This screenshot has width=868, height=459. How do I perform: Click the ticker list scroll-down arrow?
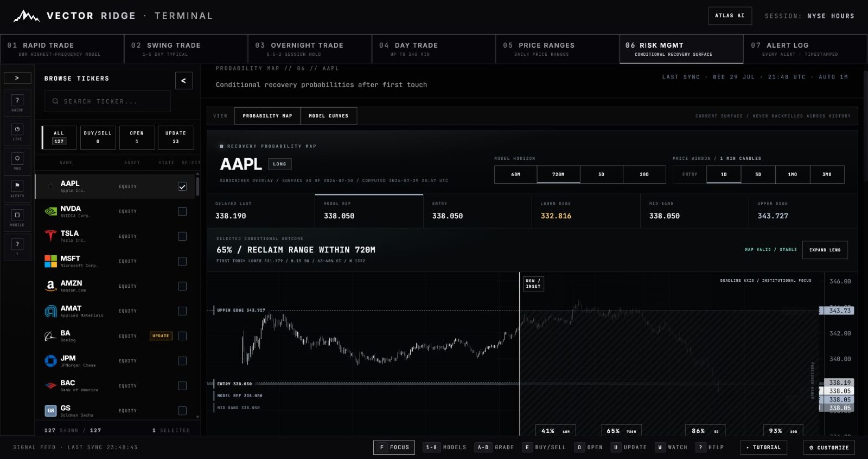pos(197,417)
